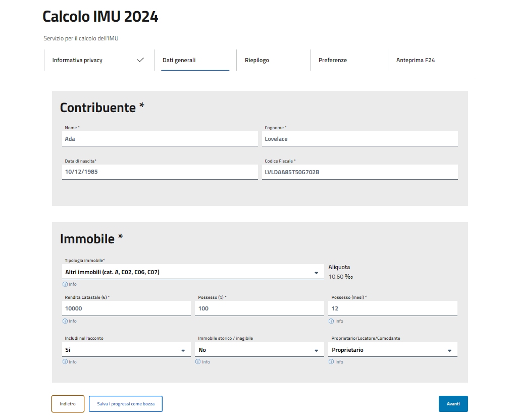Click into Codice Fiscale field

tap(359, 172)
